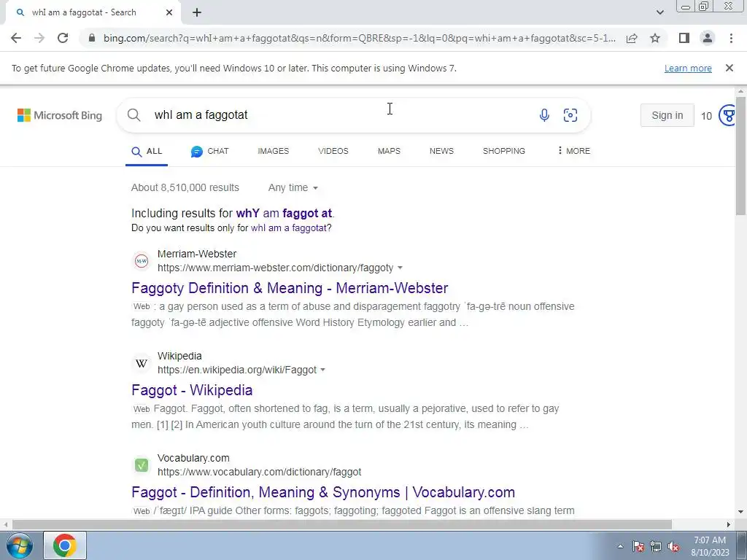Open the Wikipedia result title
Screen dimensions: 747x560
coord(192,391)
